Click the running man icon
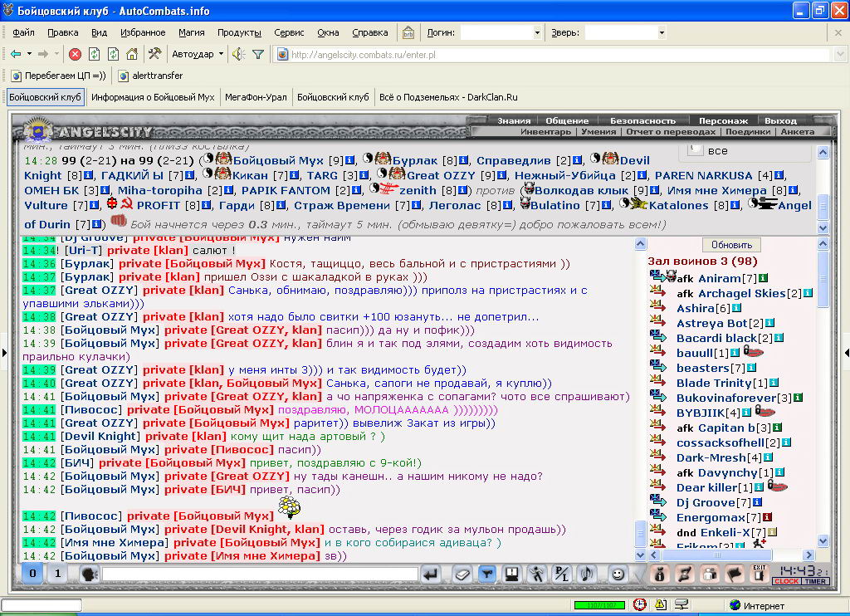Screen dimensions: 850x616 coord(537,574)
